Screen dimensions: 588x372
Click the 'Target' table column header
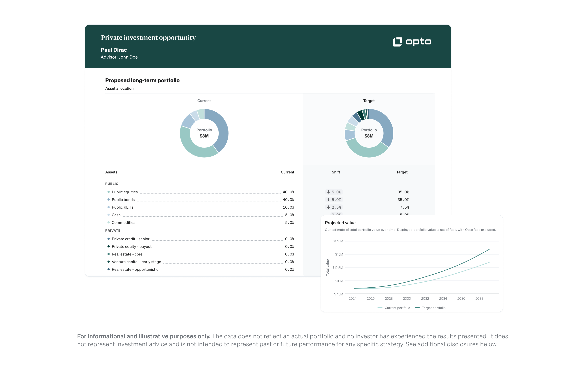[x=402, y=172]
